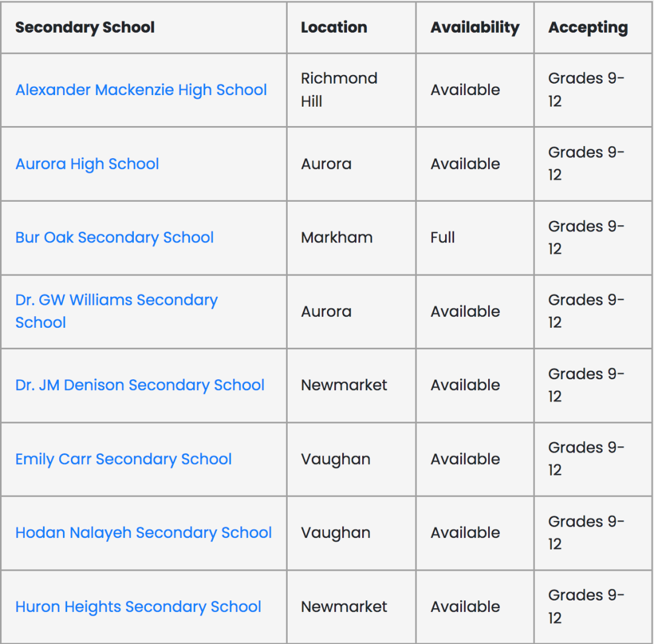
Task: Open Aurora High School link
Action: (x=87, y=164)
